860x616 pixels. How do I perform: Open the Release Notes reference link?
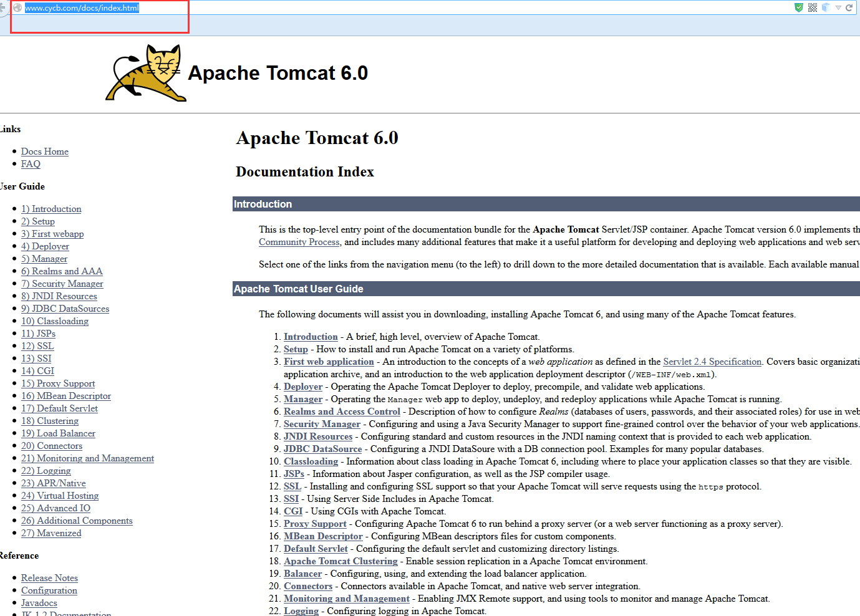(x=49, y=578)
